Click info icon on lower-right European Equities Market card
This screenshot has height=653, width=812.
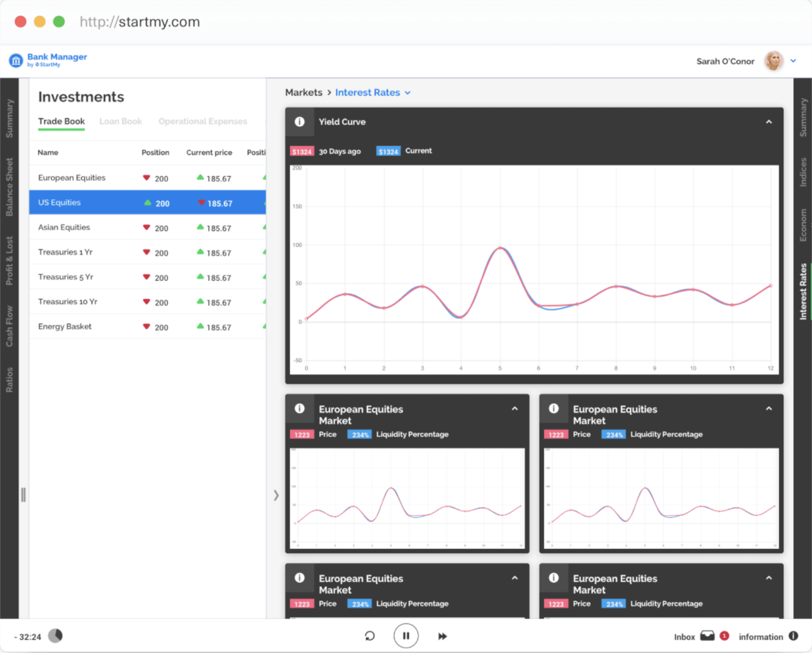[554, 577]
